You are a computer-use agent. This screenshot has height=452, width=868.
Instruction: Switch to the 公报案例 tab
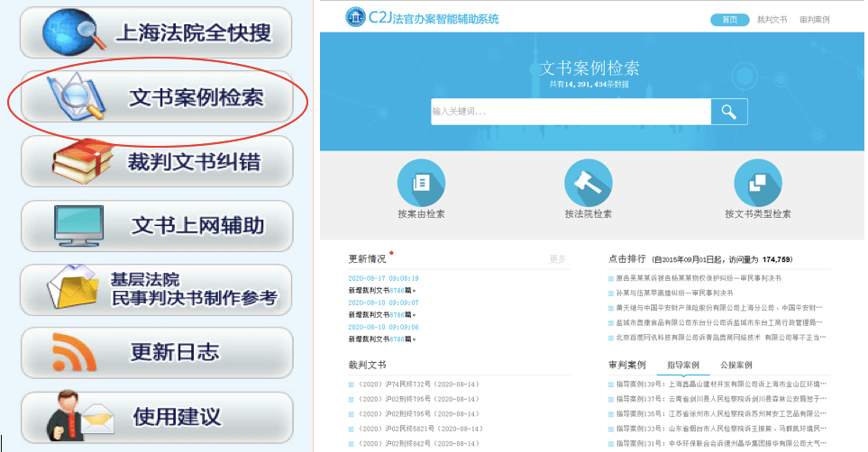pyautogui.click(x=736, y=366)
